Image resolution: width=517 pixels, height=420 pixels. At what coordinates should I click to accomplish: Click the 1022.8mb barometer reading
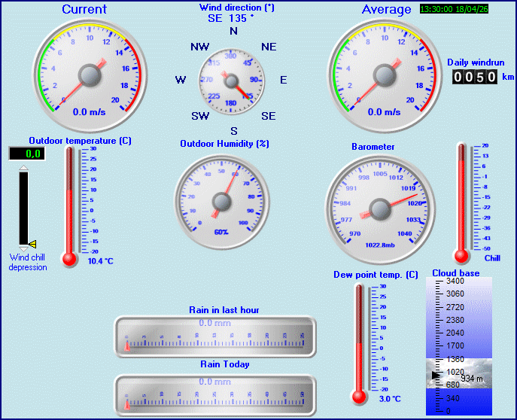point(380,245)
